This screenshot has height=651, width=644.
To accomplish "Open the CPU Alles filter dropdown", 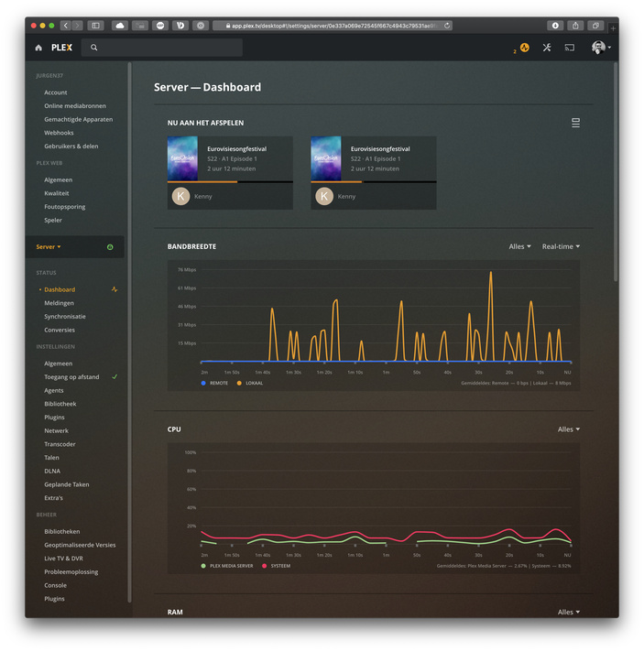I will pos(568,429).
